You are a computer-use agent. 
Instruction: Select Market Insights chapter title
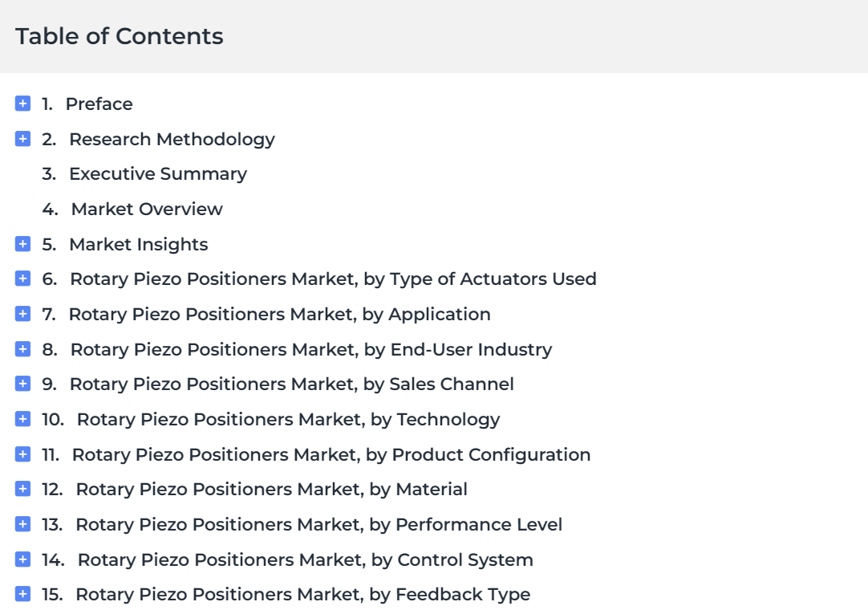[x=139, y=245]
